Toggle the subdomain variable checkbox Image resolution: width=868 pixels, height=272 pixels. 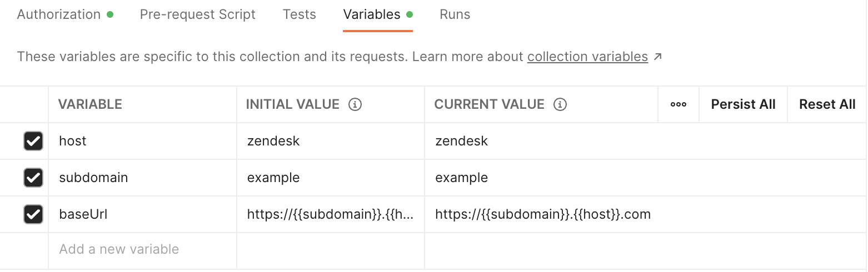(x=33, y=178)
